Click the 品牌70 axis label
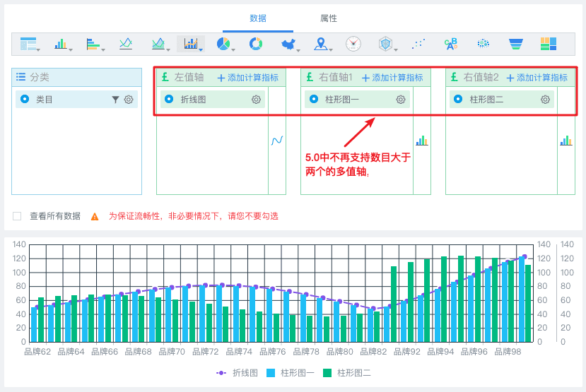 click(172, 352)
